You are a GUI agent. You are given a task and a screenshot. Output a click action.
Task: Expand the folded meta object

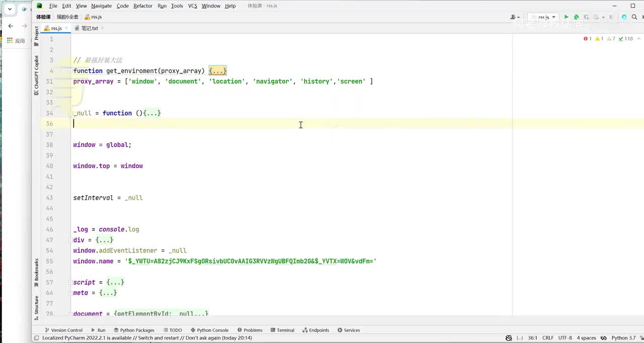(108, 293)
